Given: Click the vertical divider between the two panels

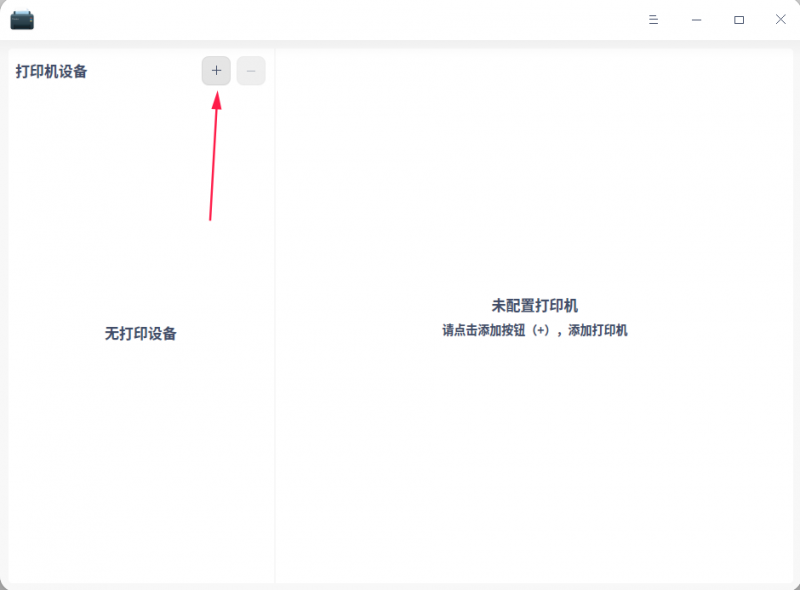Looking at the screenshot, I should click(275, 315).
